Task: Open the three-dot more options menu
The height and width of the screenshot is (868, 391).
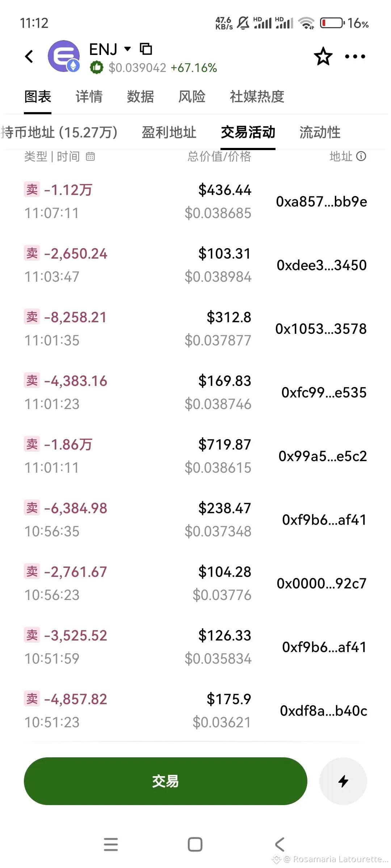Action: coord(355,56)
